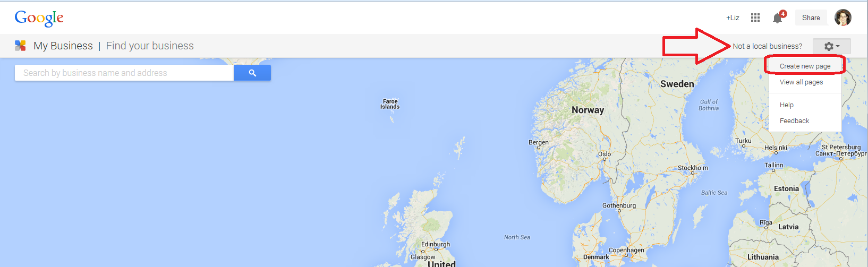Image resolution: width=868 pixels, height=267 pixels.
Task: Select Create new page menu item
Action: pyautogui.click(x=805, y=66)
